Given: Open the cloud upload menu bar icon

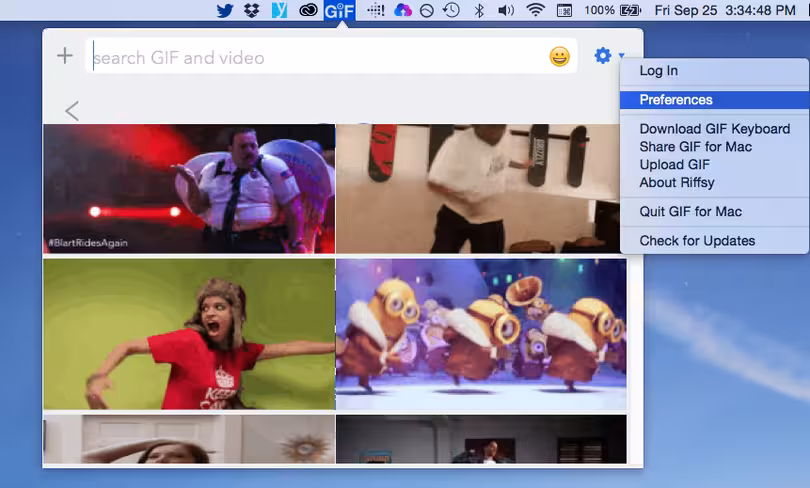Looking at the screenshot, I should 402,10.
